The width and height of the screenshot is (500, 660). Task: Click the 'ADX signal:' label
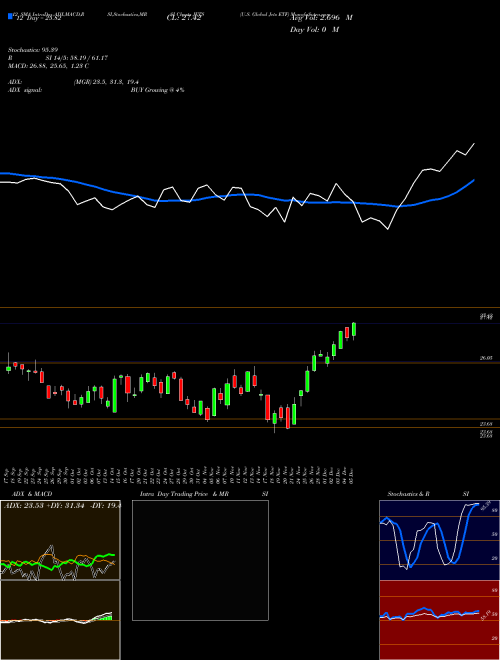25,90
